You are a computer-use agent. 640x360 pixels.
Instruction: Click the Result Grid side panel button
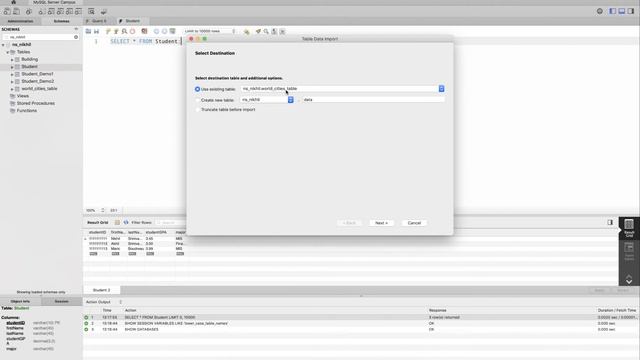pos(629,228)
